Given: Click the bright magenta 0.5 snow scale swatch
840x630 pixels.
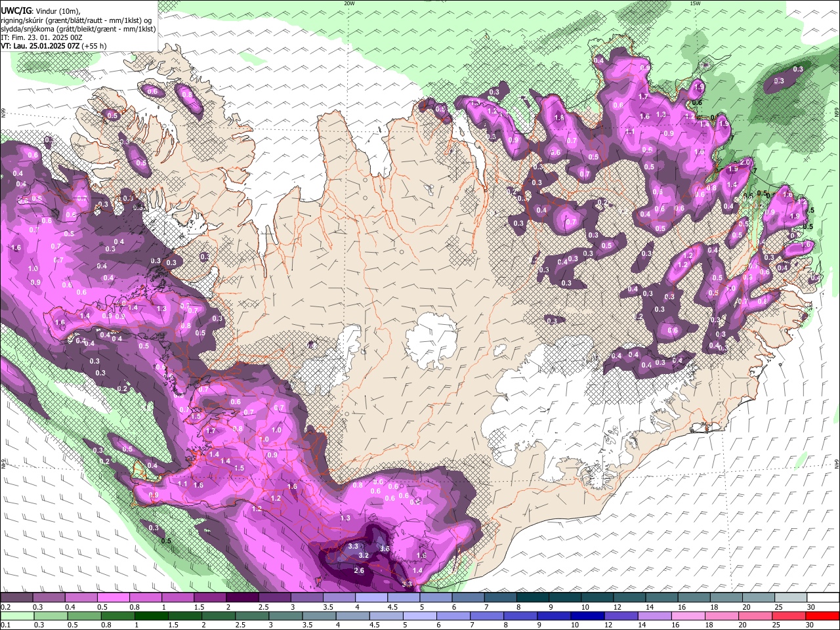Looking at the screenshot, I should (x=113, y=598).
